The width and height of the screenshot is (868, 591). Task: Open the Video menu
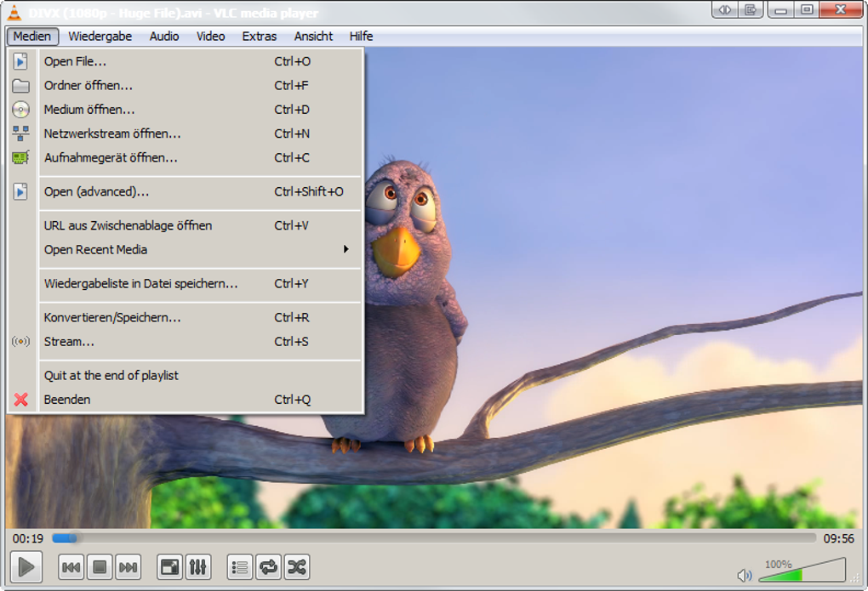coord(210,37)
